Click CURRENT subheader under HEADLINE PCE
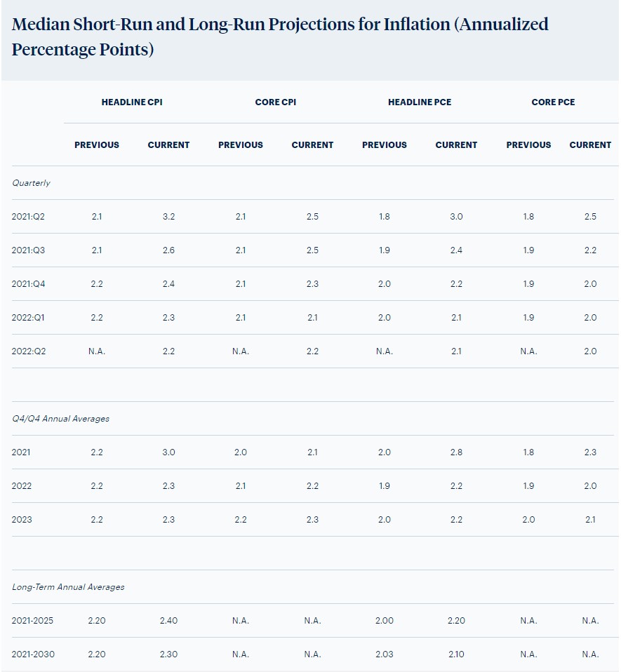Screen dimensions: 621x672 click(x=456, y=145)
